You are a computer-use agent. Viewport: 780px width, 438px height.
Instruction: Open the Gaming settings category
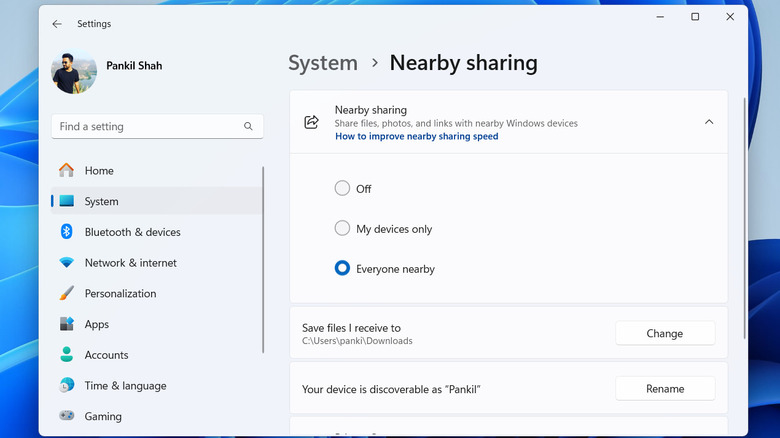pos(103,416)
